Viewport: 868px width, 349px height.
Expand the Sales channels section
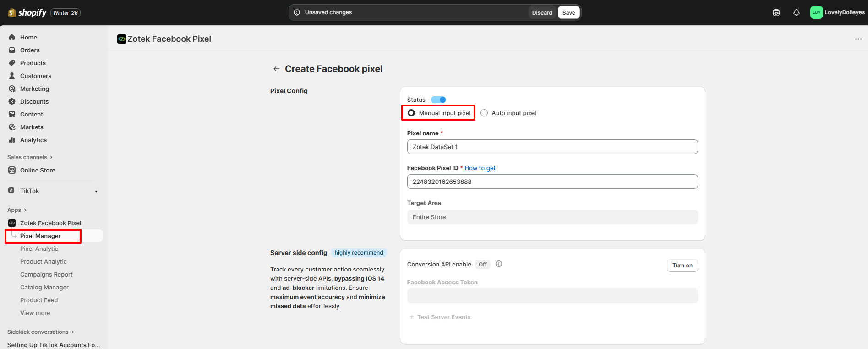pos(30,157)
